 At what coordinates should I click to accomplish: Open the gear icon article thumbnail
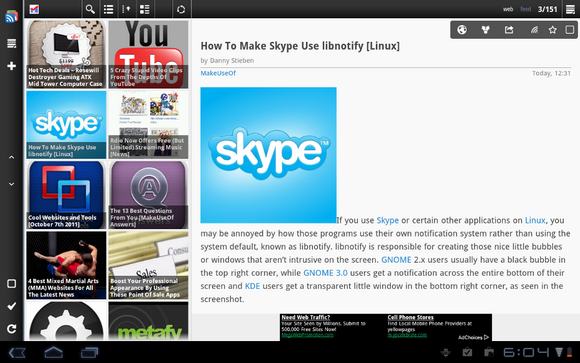(66, 321)
